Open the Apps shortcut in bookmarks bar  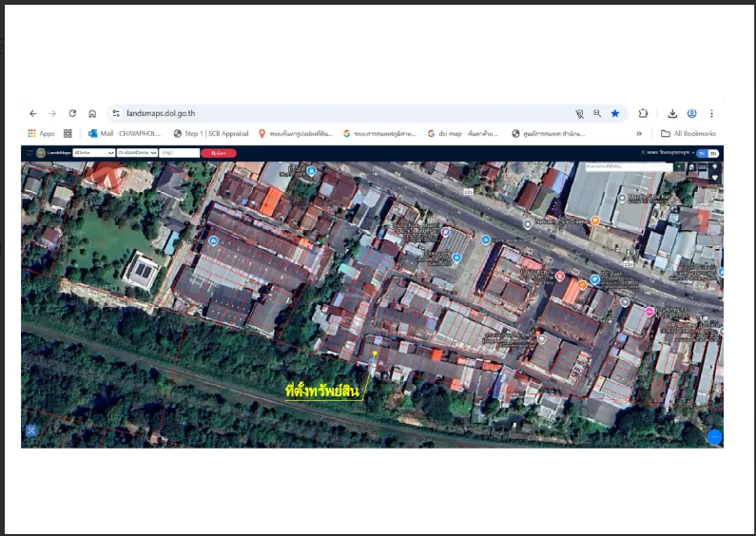point(41,133)
